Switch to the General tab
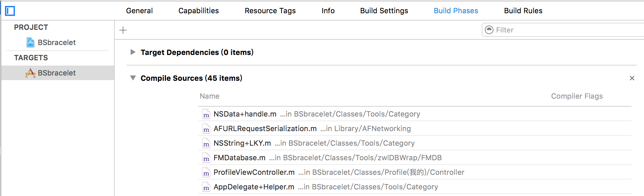The height and width of the screenshot is (196, 644). click(x=139, y=11)
